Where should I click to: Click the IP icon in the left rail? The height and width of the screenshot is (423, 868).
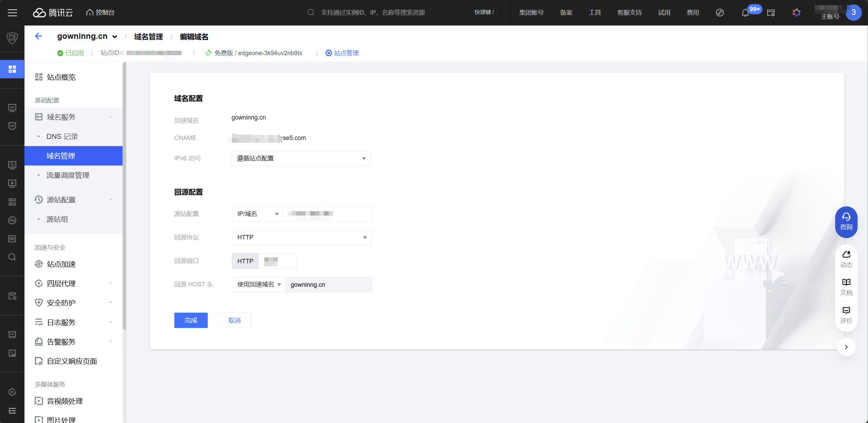tap(12, 238)
